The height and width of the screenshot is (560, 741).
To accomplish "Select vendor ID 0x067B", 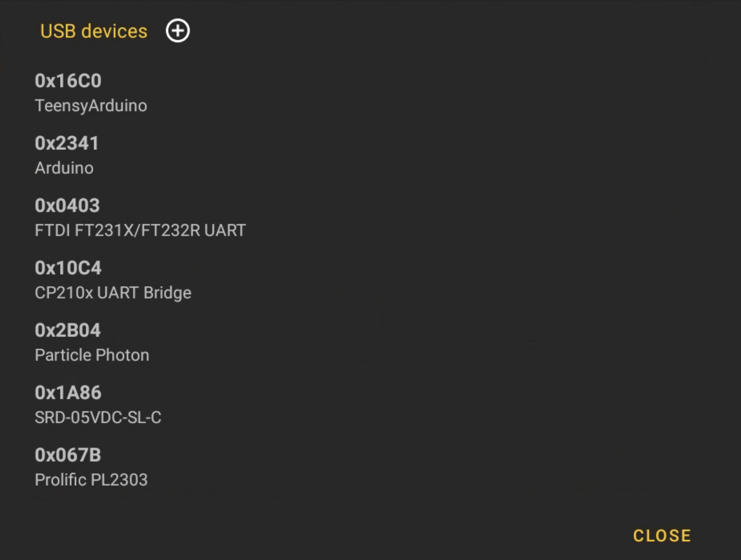I will tap(68, 455).
